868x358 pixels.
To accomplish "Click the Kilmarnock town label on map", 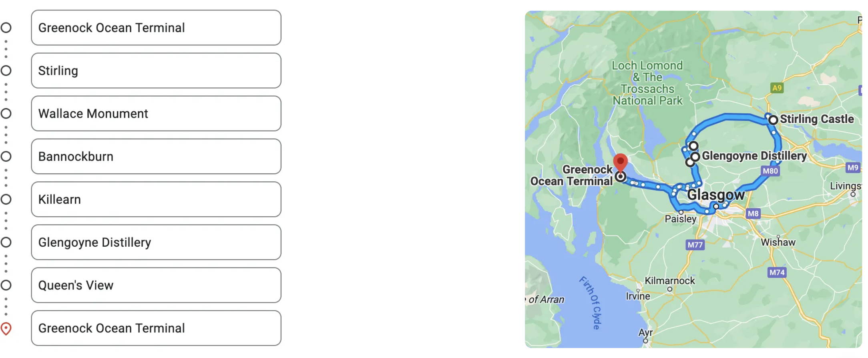I will click(670, 281).
